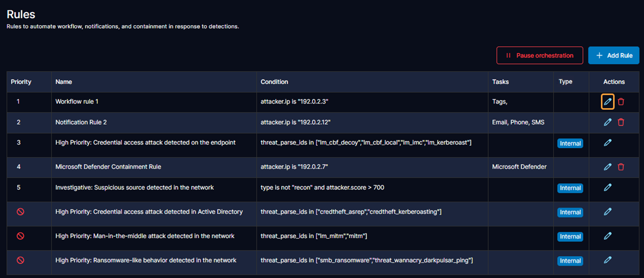Screen dimensions: 644x278
Task: Edit Notification Rule 2 pencil icon
Action: pyautogui.click(x=607, y=122)
